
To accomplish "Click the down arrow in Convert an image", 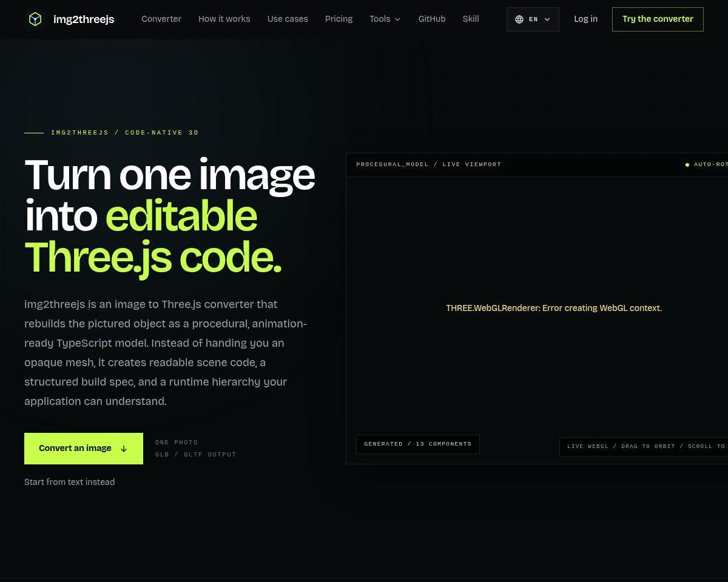I will [x=124, y=449].
